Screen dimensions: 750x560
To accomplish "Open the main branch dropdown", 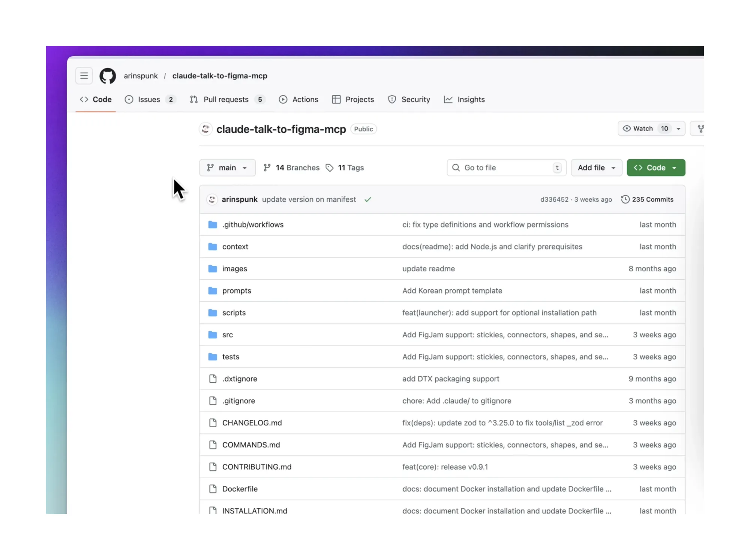I will click(x=227, y=168).
